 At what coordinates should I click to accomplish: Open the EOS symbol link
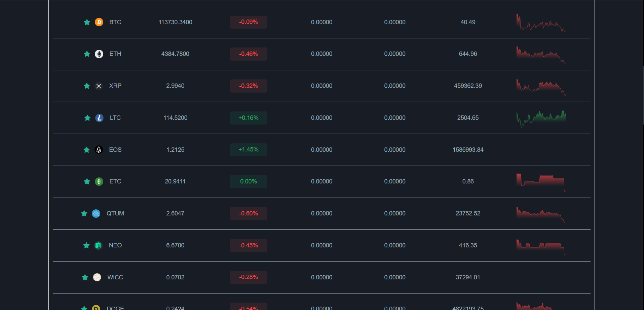(115, 150)
